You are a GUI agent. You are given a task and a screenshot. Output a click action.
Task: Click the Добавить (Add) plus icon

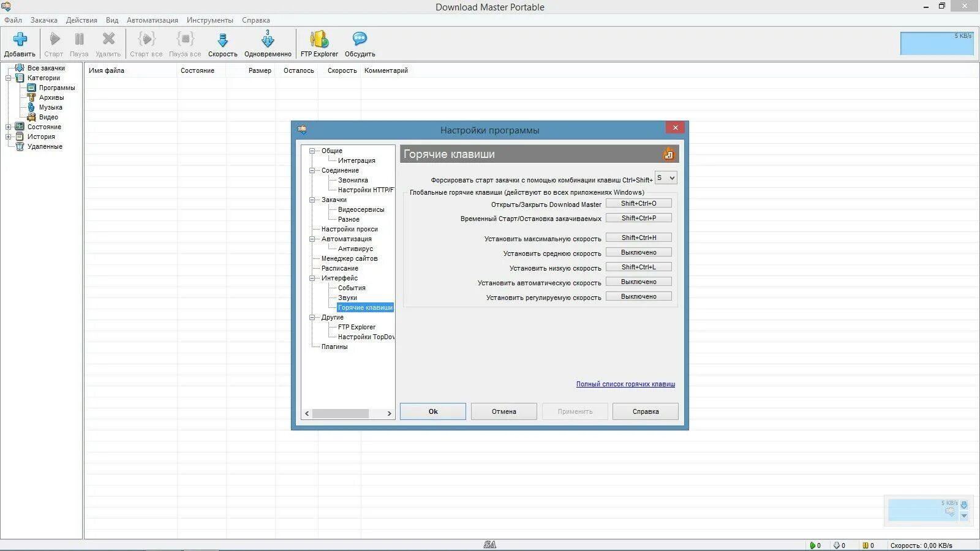click(x=20, y=39)
